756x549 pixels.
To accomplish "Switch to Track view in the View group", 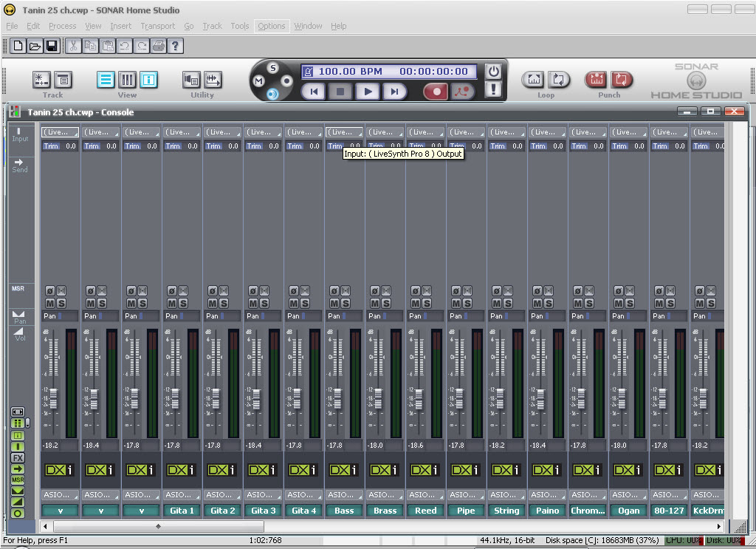I will pos(106,80).
